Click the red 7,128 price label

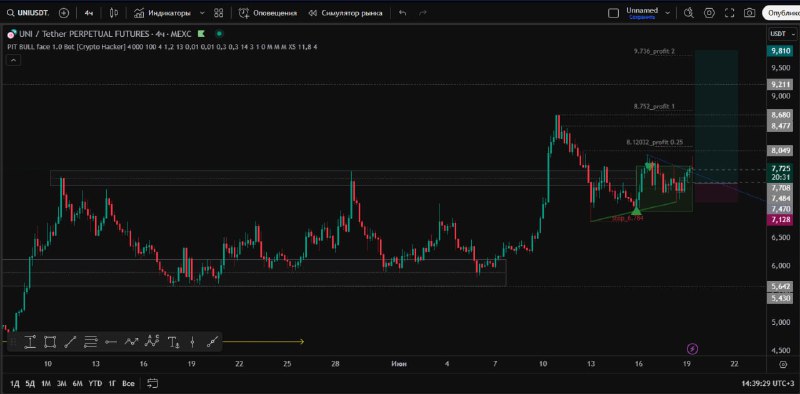click(x=781, y=219)
